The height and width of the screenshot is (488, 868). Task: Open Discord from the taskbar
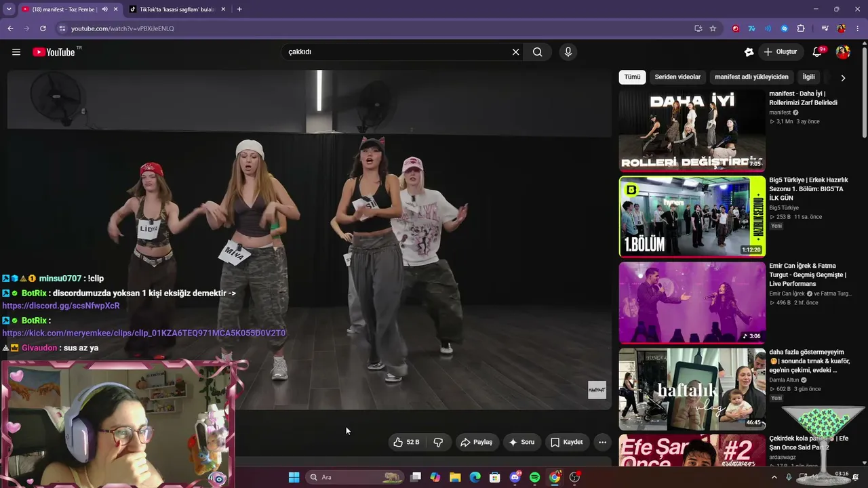(x=515, y=477)
